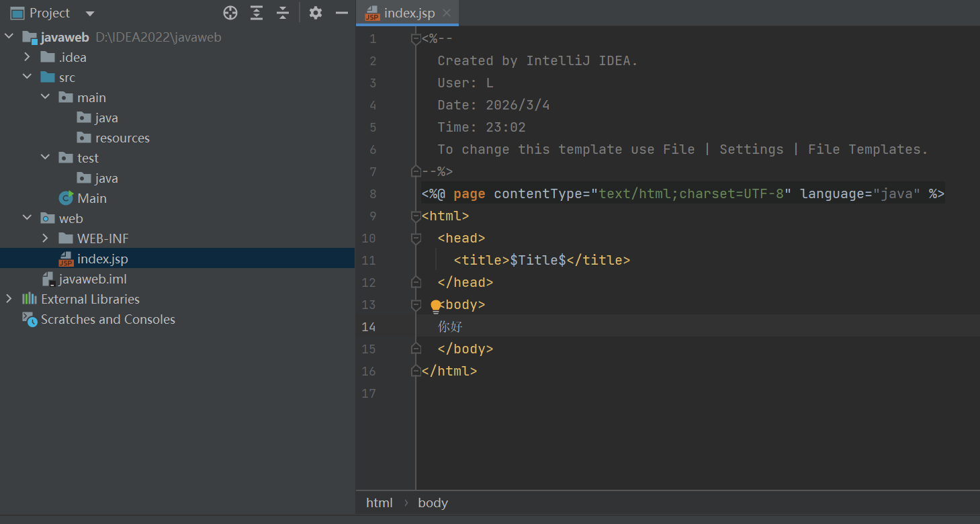The image size is (980, 524).
Task: Click the JSP icon on editor tab
Action: pyautogui.click(x=372, y=13)
